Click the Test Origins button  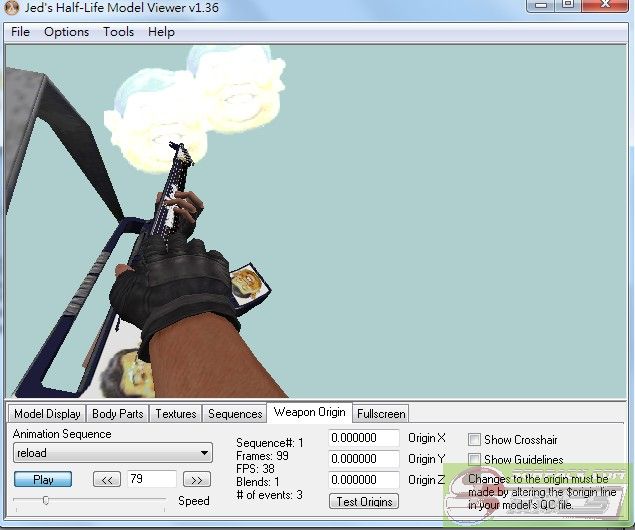coord(365,502)
